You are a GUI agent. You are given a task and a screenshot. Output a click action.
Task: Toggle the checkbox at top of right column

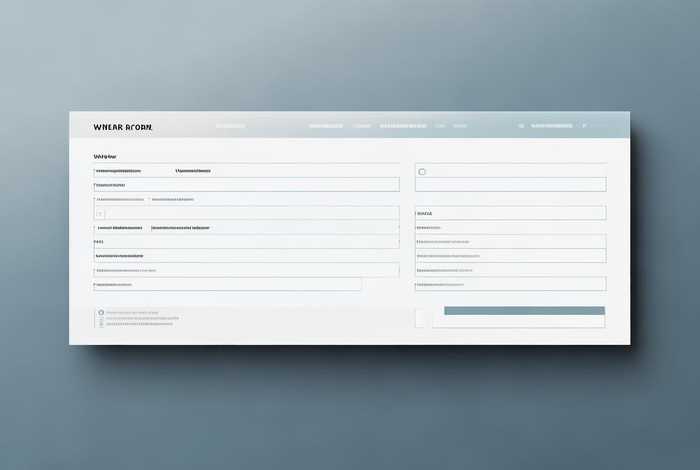(422, 172)
